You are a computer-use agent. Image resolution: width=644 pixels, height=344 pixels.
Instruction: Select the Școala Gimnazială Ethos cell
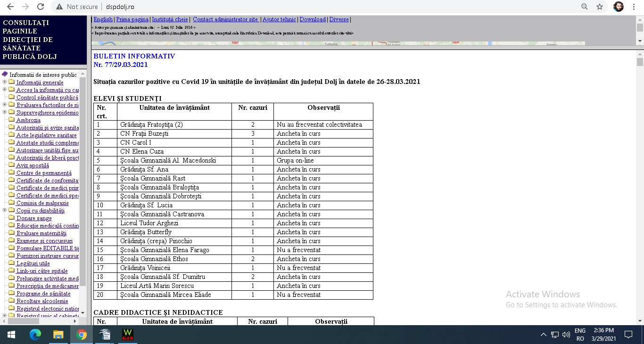174,259
